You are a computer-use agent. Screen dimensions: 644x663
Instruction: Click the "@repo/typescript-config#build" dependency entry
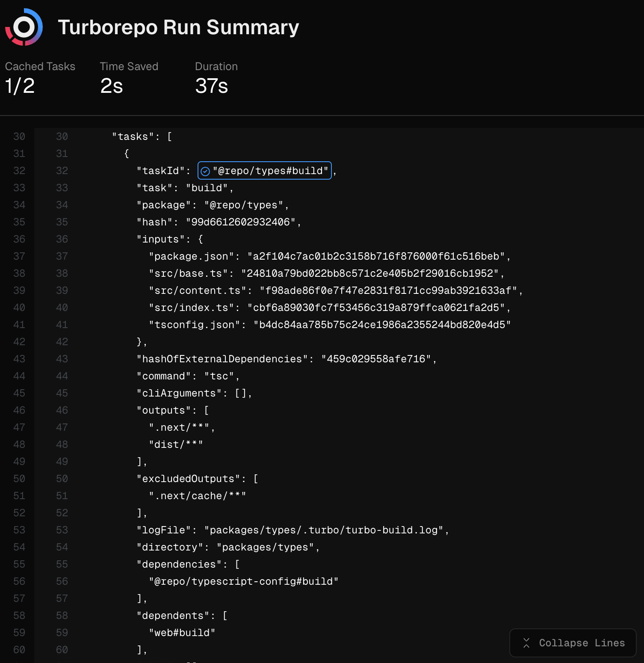tap(244, 581)
